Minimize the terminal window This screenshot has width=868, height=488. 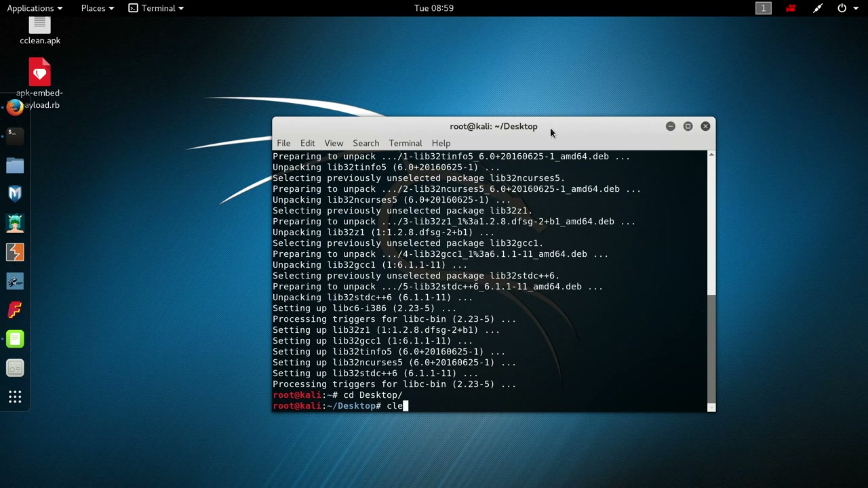(670, 126)
